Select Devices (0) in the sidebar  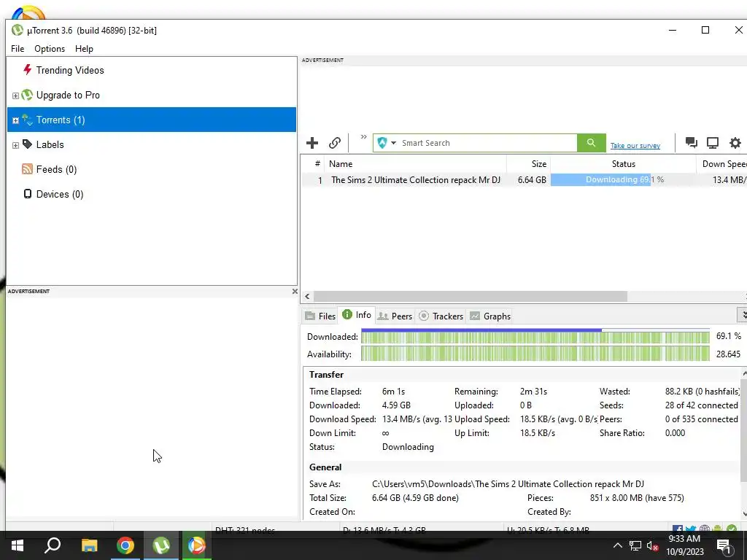pyautogui.click(x=60, y=194)
